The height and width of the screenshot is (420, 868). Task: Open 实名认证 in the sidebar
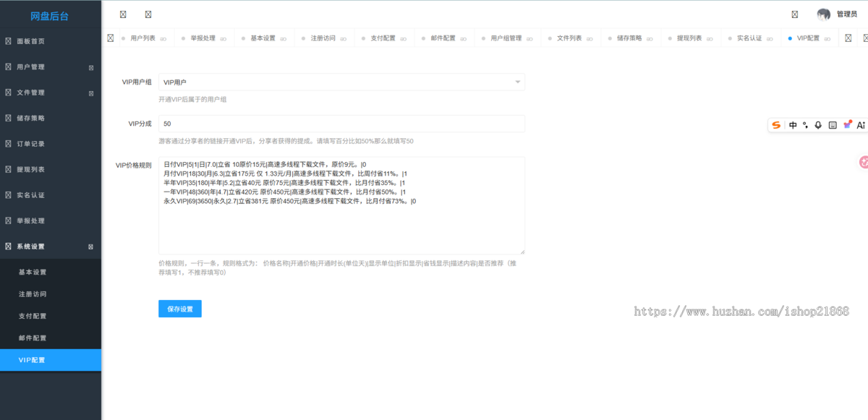point(51,195)
